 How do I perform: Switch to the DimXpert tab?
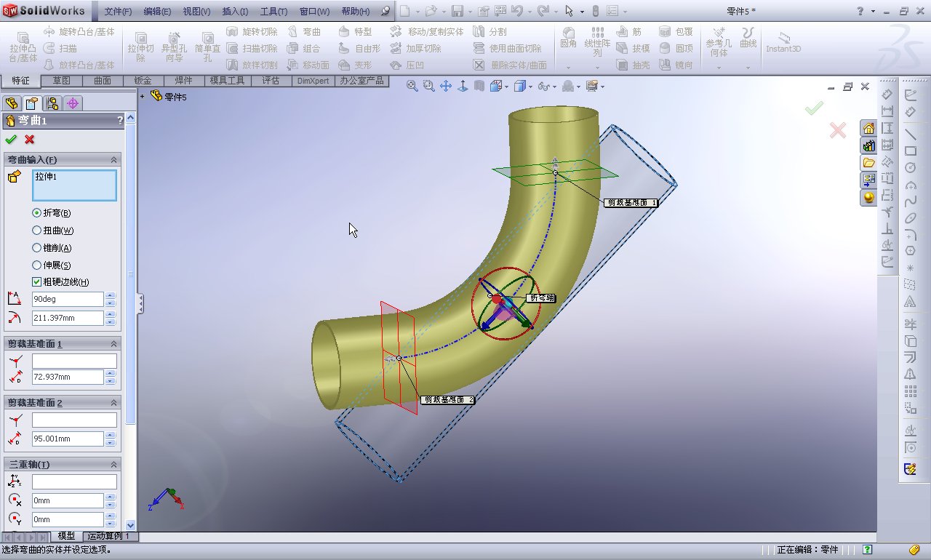313,81
